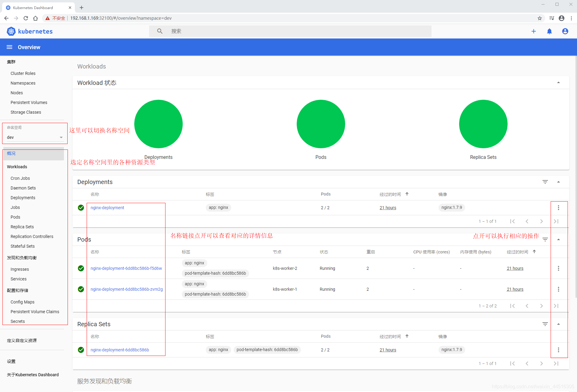Screen dimensions: 577x392
Task: Open Services in sidebar
Action: (x=18, y=279)
